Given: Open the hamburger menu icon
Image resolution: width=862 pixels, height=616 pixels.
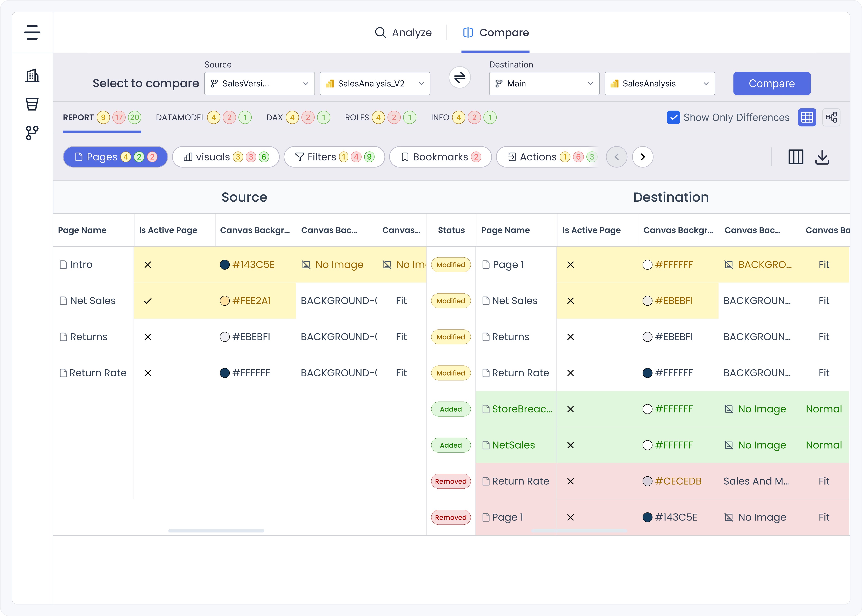Looking at the screenshot, I should 32,32.
